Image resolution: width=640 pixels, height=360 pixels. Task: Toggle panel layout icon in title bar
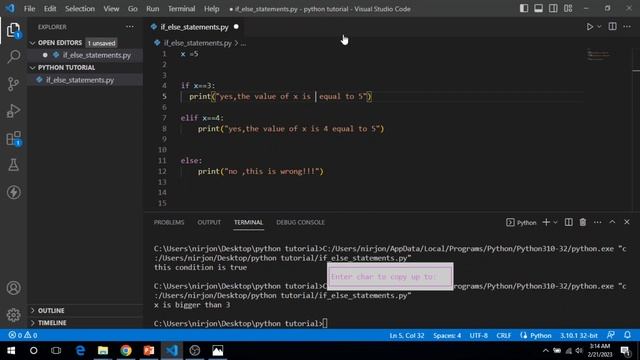point(538,9)
